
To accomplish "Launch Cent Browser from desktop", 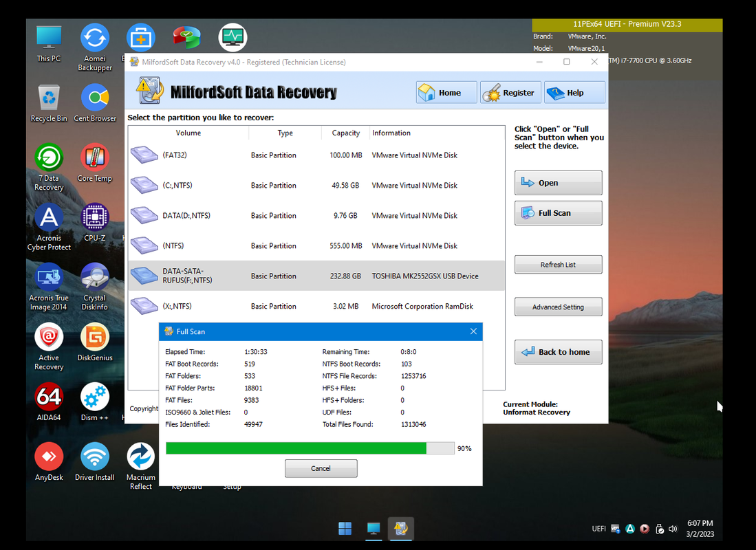I will tap(94, 103).
